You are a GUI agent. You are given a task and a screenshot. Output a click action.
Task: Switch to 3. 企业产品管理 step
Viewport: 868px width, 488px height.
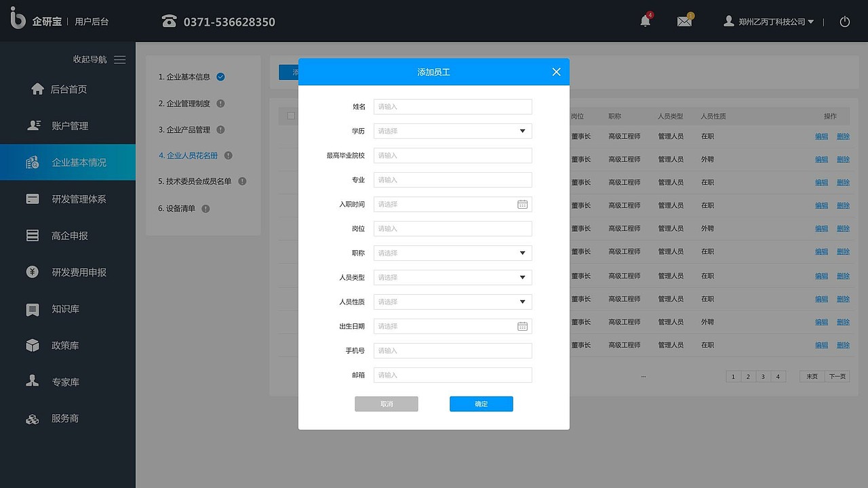click(184, 129)
